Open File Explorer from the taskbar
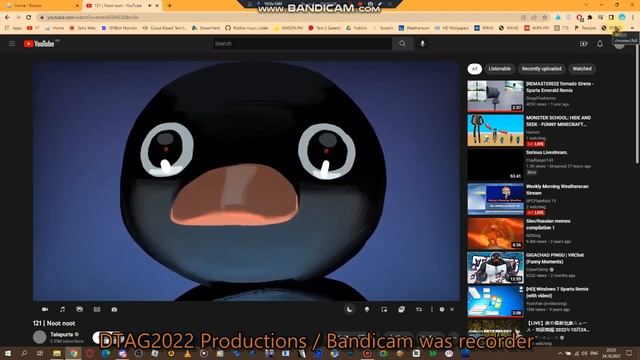The width and height of the screenshot is (640, 360). click(57, 353)
